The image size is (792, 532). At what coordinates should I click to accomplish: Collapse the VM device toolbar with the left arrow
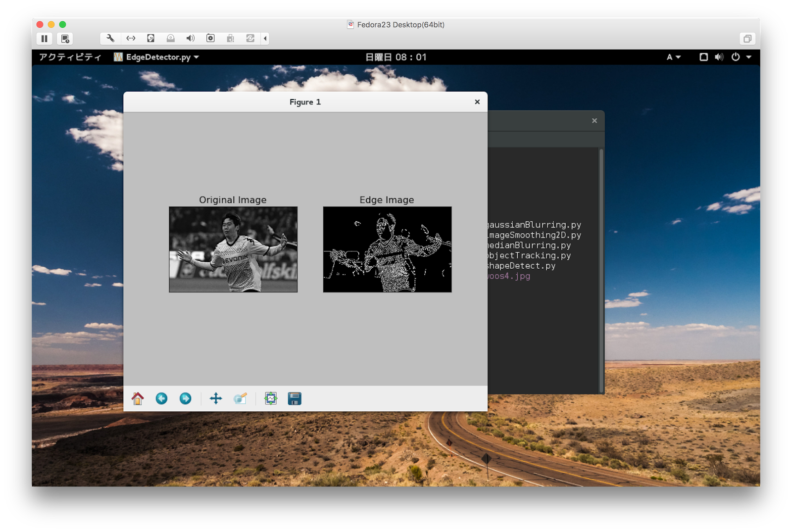click(265, 38)
